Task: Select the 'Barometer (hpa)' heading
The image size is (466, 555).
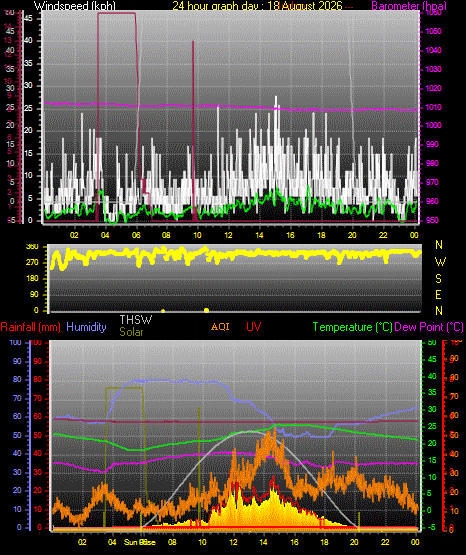Action: point(409,6)
